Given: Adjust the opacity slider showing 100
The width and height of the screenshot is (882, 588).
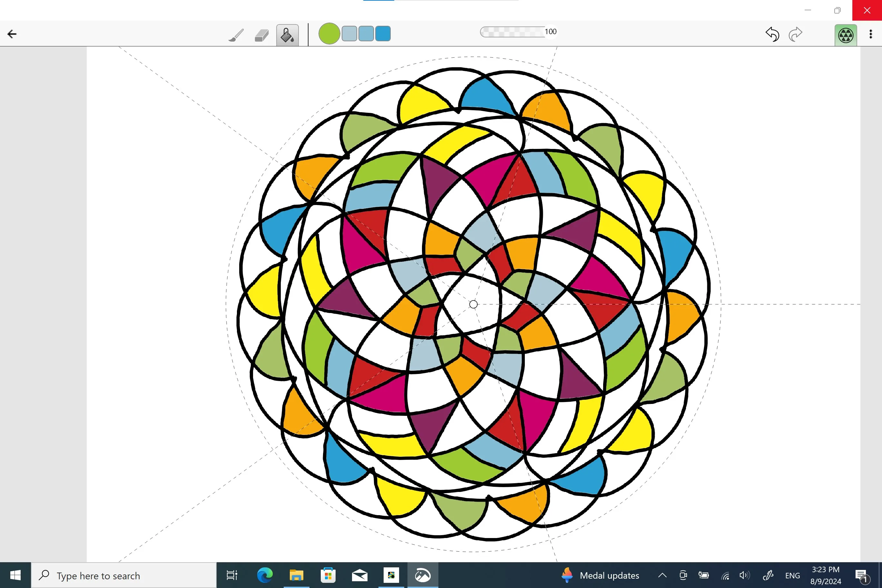Looking at the screenshot, I should pos(519,32).
